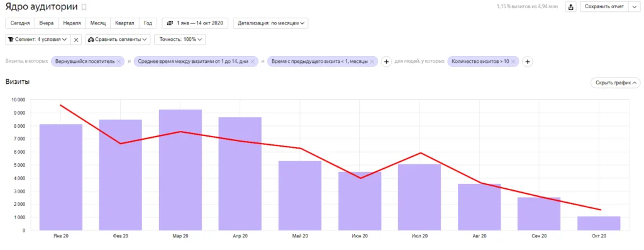
Task: Select the Год period
Action: tap(148, 23)
